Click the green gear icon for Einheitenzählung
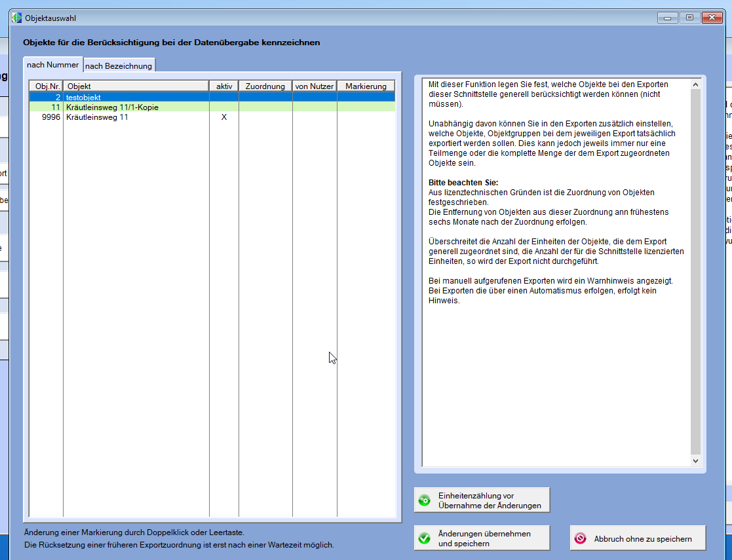Screen dimensions: 732x560 pos(425,500)
